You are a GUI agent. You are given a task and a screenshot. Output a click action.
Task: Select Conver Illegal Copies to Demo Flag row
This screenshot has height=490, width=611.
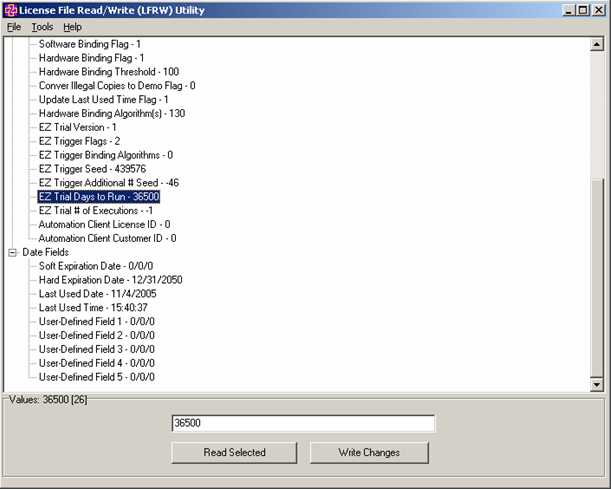pyautogui.click(x=117, y=86)
